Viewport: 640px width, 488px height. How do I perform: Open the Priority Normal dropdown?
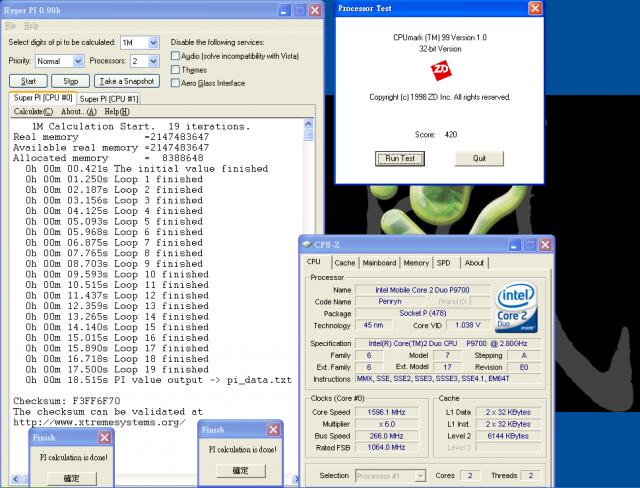coord(78,61)
